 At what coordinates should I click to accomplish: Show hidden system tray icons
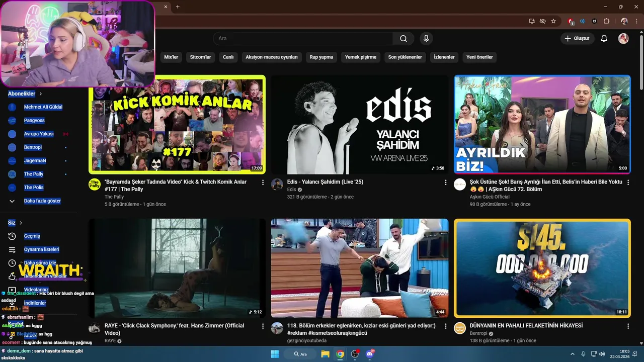572,354
